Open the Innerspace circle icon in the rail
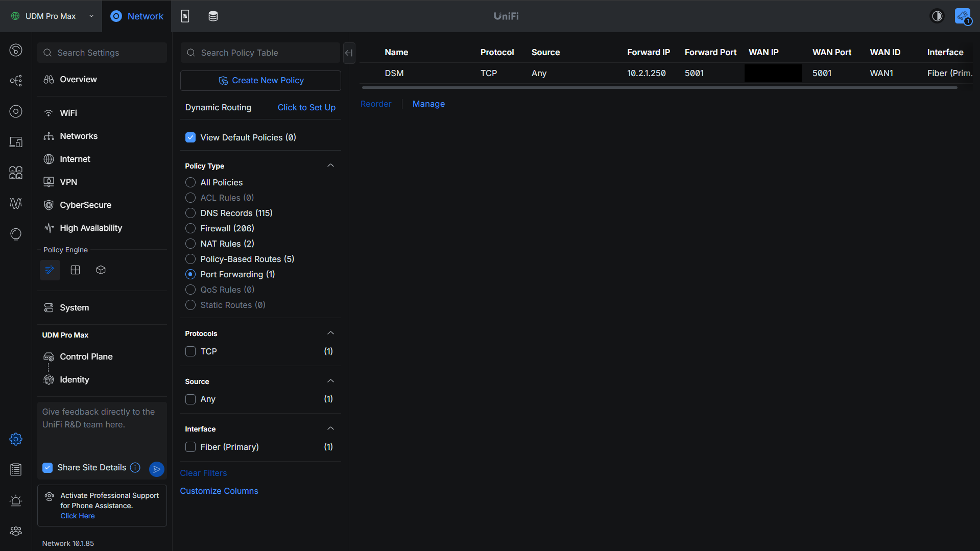 point(16,234)
